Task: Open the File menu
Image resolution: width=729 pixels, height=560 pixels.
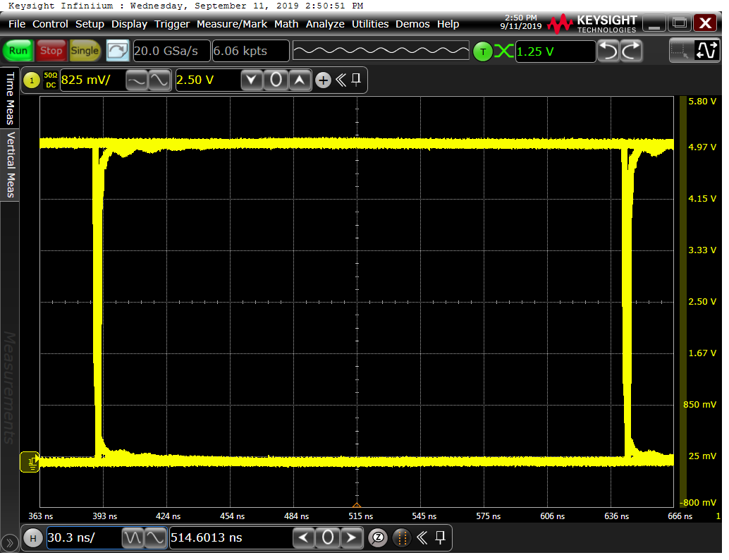Action: 17,24
